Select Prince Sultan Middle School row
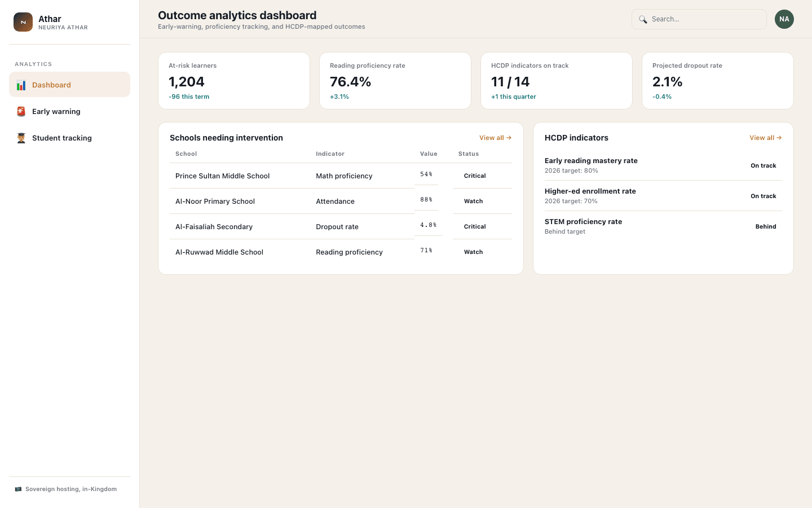812x508 pixels. pos(341,176)
